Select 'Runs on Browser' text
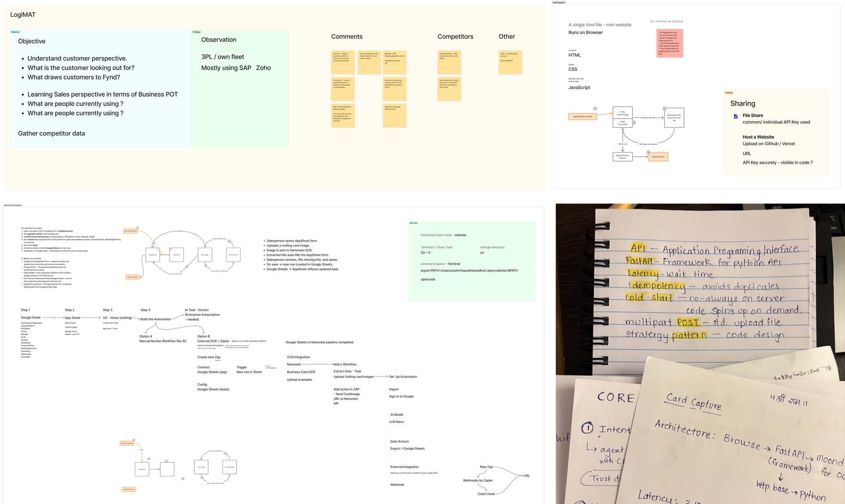The width and height of the screenshot is (845, 504). coord(585,33)
